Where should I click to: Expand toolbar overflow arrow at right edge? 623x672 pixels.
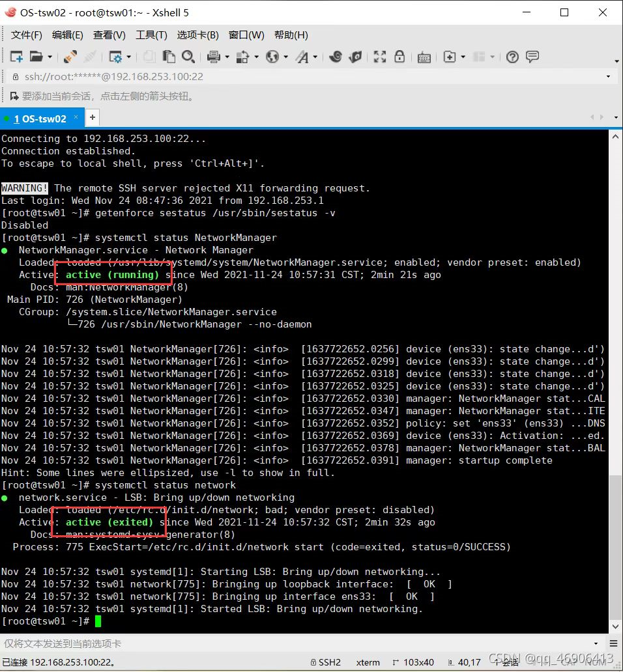[x=616, y=61]
